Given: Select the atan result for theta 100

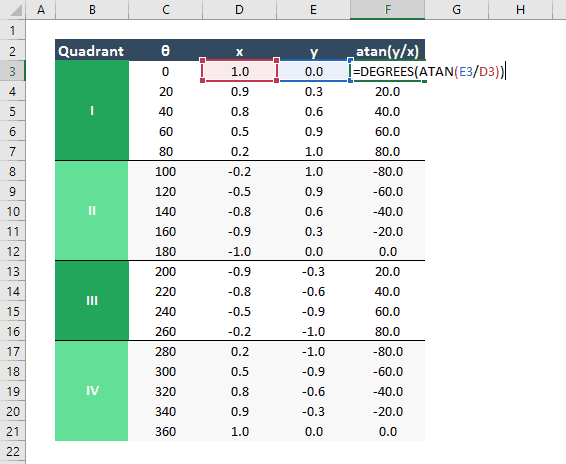Looking at the screenshot, I should (x=387, y=171).
